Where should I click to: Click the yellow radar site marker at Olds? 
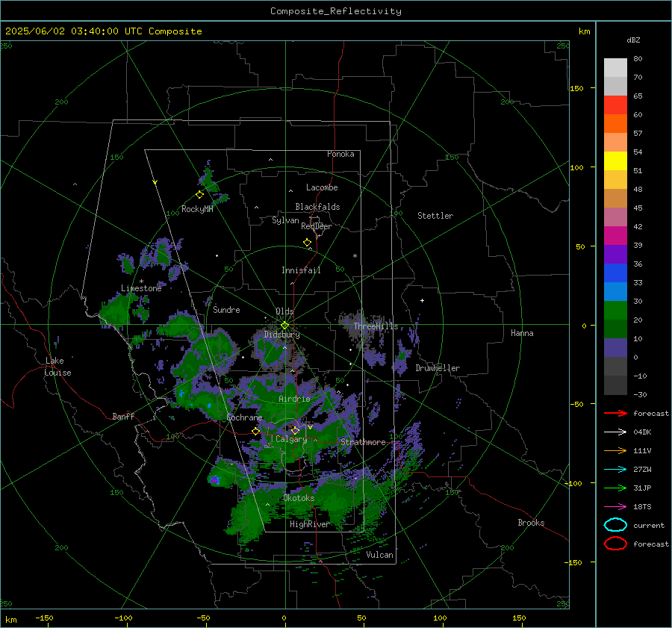(x=284, y=325)
